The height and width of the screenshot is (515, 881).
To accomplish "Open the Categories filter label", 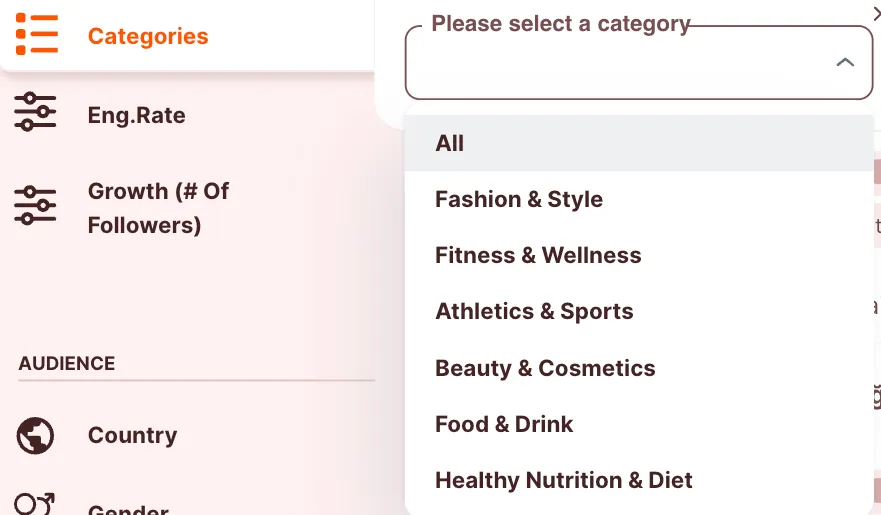I will pyautogui.click(x=148, y=37).
